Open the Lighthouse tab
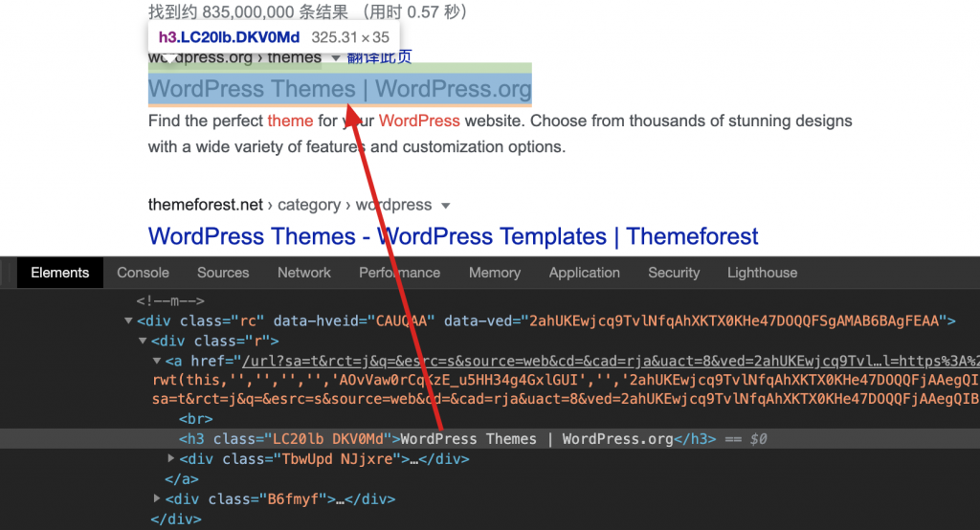 (x=762, y=273)
